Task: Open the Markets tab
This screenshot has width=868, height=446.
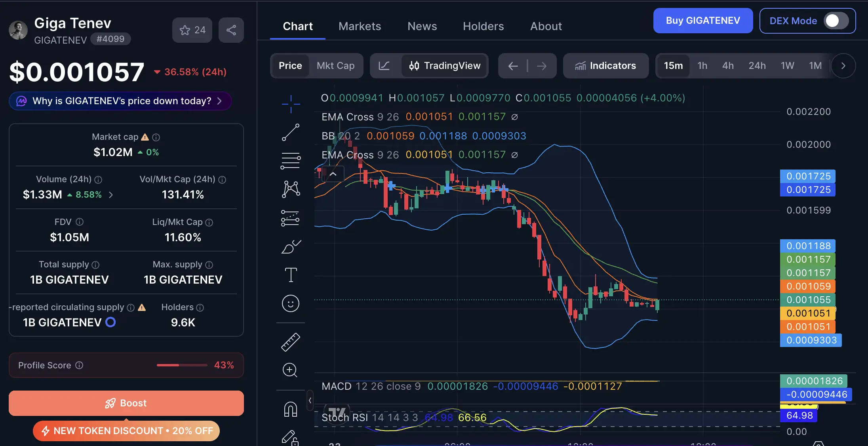Action: click(360, 26)
